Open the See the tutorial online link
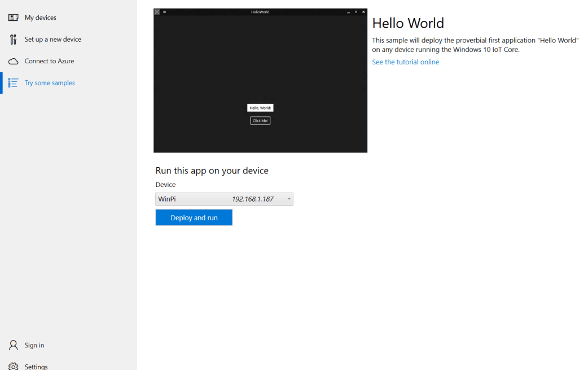 405,62
